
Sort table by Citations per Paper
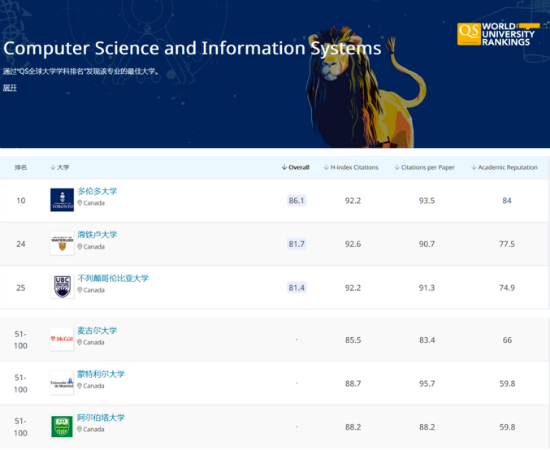click(x=424, y=167)
